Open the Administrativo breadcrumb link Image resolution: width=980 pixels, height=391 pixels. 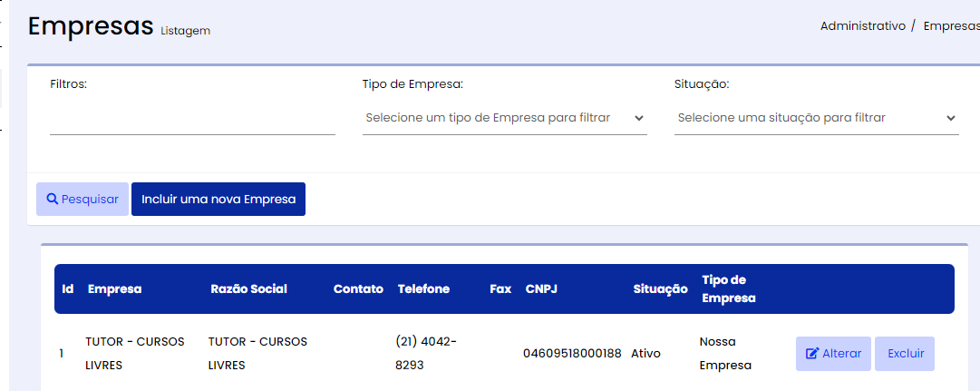point(862,25)
